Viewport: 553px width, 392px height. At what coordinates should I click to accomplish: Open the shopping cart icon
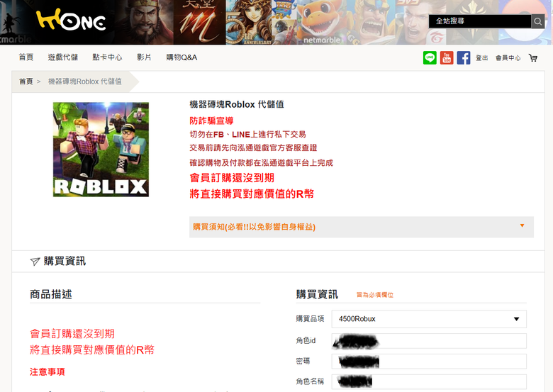pyautogui.click(x=533, y=58)
